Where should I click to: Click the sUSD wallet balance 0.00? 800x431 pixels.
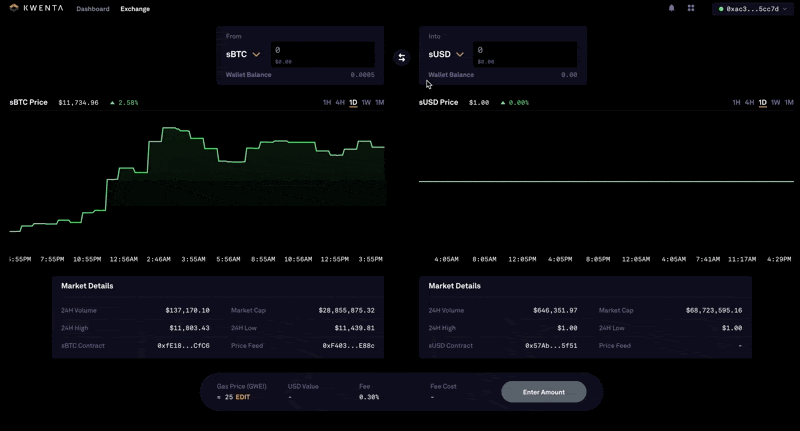569,74
